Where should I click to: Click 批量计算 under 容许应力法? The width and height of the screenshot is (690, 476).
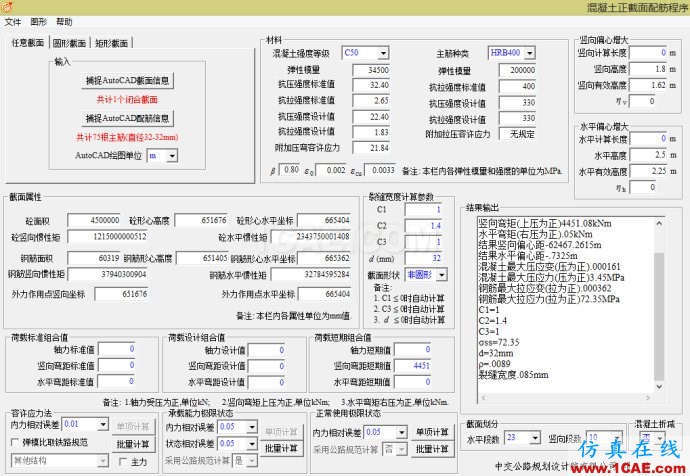[133, 444]
